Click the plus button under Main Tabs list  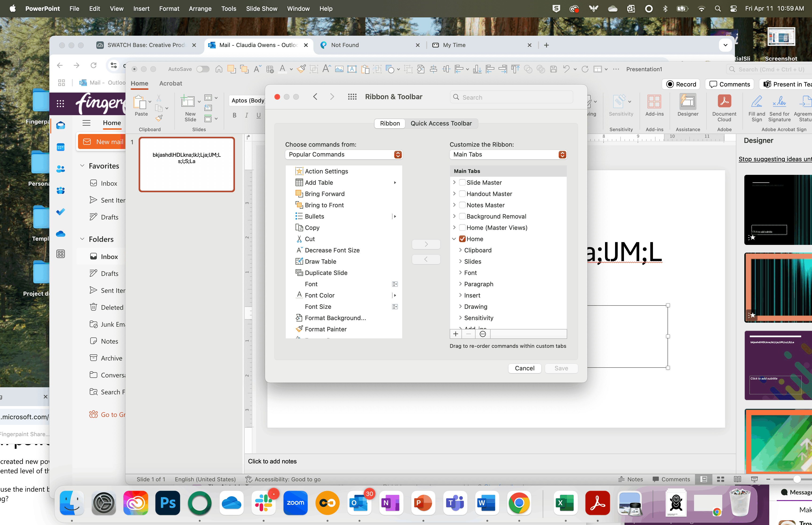456,334
